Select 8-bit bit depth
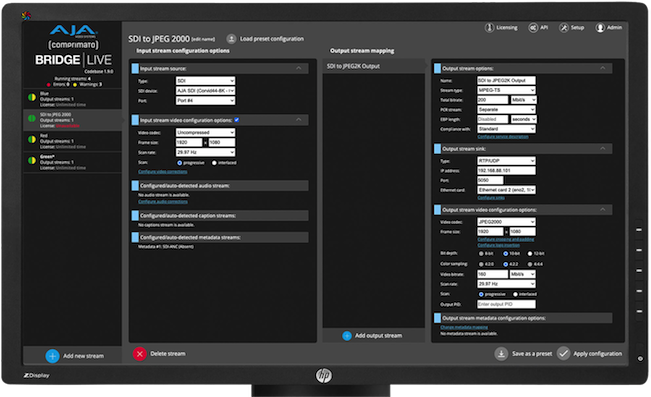The width and height of the screenshot is (651, 397). pyautogui.click(x=481, y=253)
